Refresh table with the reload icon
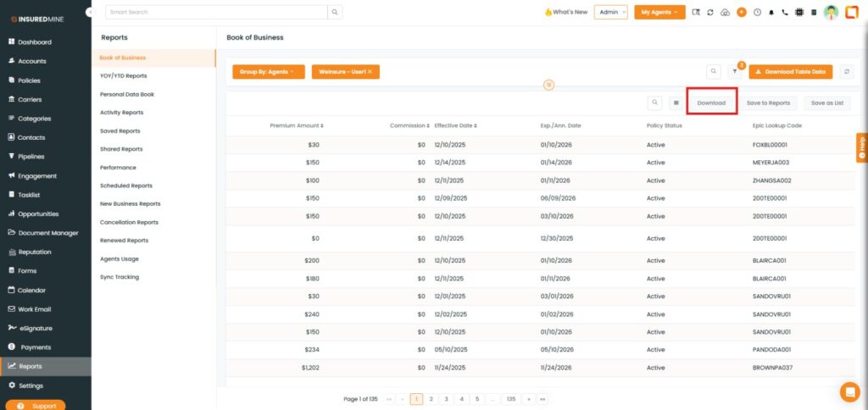 pyautogui.click(x=845, y=72)
